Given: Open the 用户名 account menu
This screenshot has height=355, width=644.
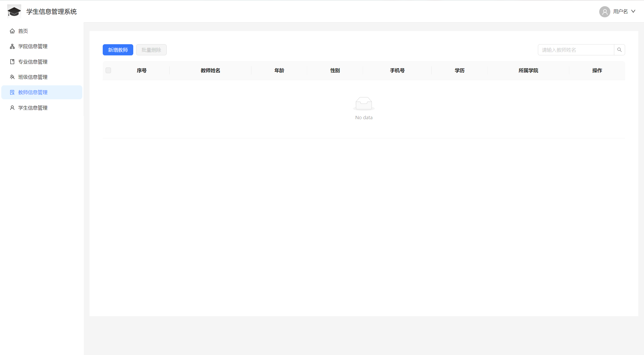Looking at the screenshot, I should tap(620, 12).
